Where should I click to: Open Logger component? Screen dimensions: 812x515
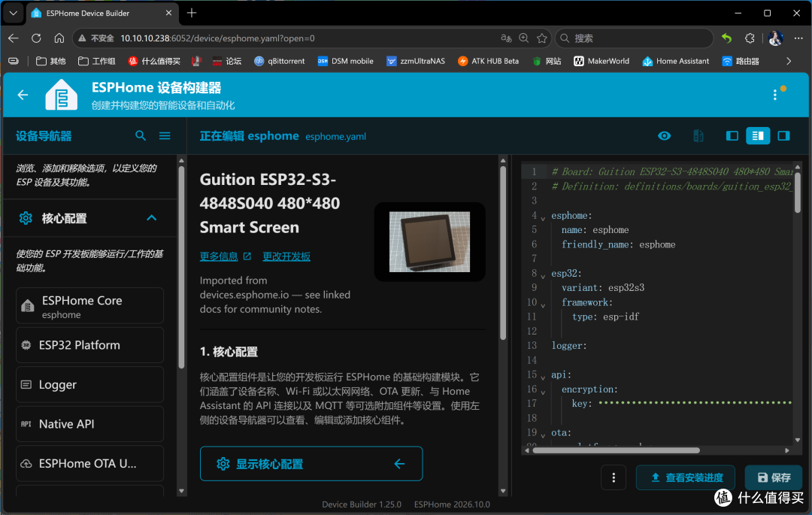point(89,385)
